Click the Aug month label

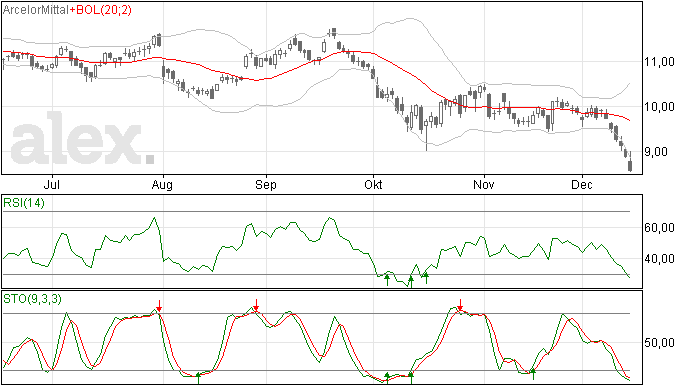[162, 185]
